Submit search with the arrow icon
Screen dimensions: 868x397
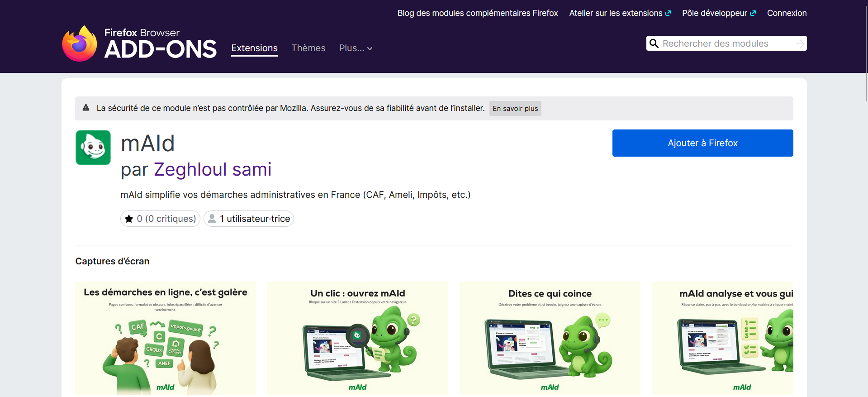point(800,43)
